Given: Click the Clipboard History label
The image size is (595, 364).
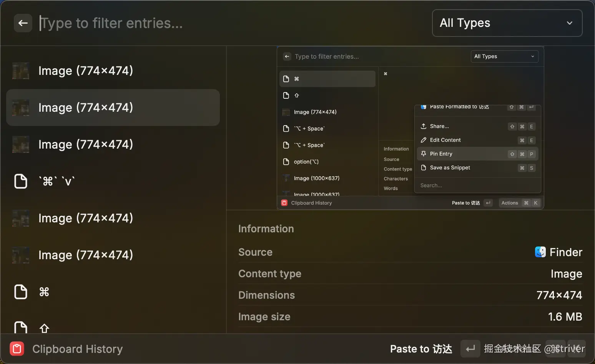Looking at the screenshot, I should (77, 349).
